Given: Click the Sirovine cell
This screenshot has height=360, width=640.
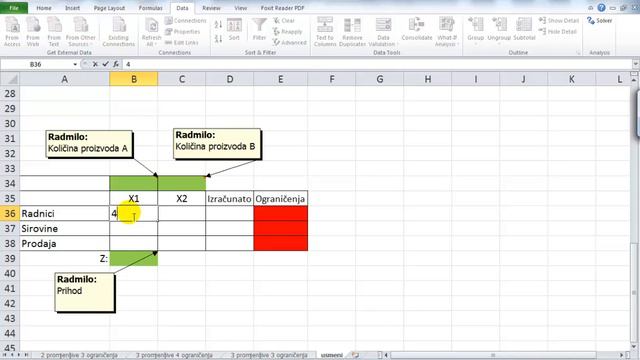Looking at the screenshot, I should pos(64,229).
